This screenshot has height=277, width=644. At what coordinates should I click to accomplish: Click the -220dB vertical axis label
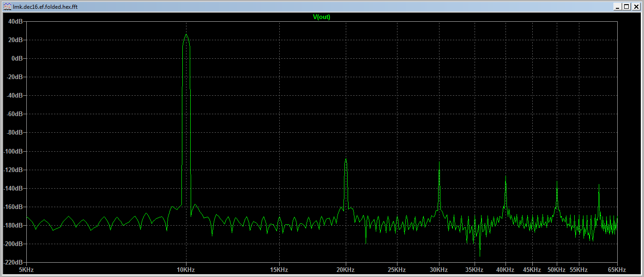click(x=13, y=262)
